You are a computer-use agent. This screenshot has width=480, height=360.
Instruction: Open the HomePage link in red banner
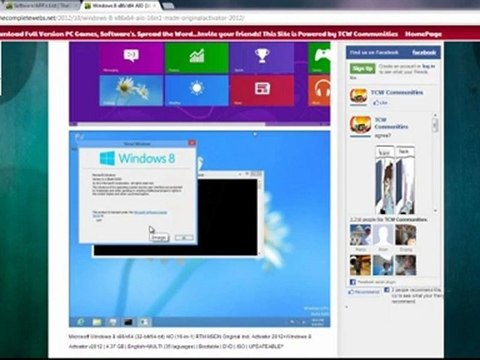pyautogui.click(x=423, y=34)
